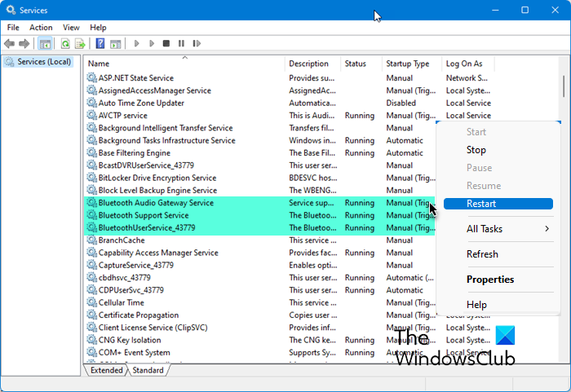This screenshot has height=392, width=571.
Task: Select Background Tasks Infrastructure Service
Action: point(166,140)
